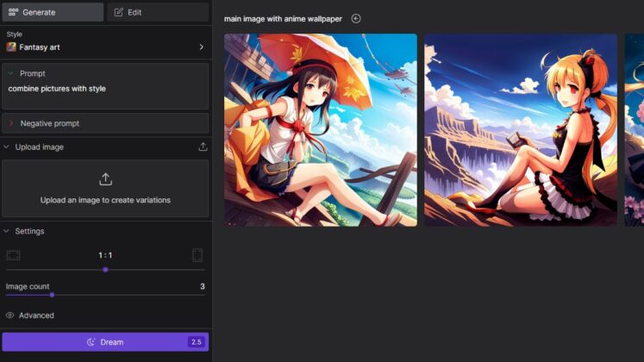Click the Fantasy art style thumbnail icon
The height and width of the screenshot is (362, 644).
pos(11,47)
